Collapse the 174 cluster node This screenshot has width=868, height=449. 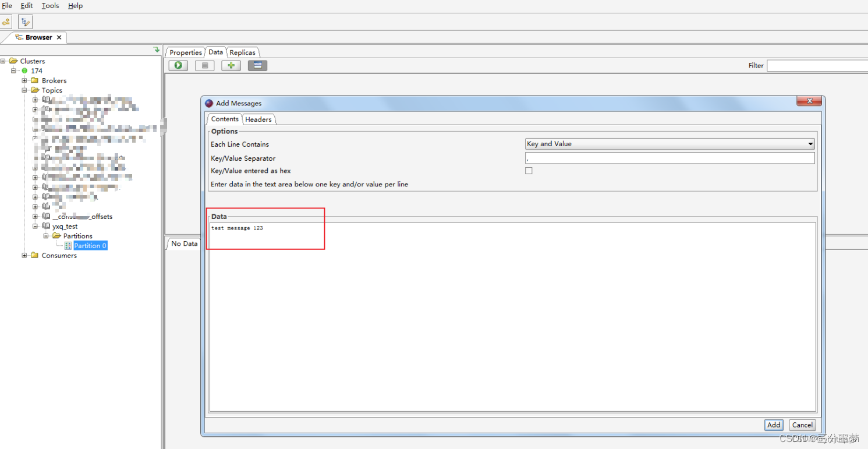click(14, 70)
